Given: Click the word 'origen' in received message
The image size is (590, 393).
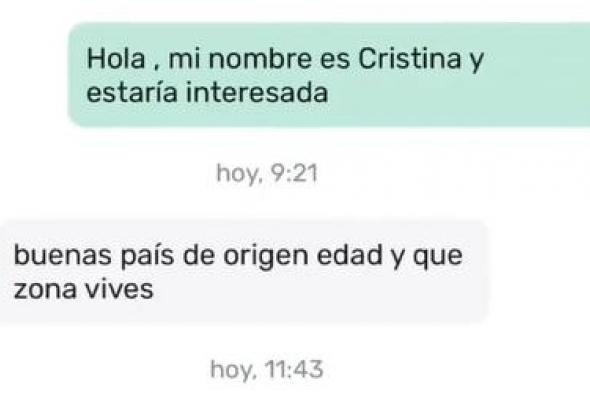Looking at the screenshot, I should pyautogui.click(x=265, y=257).
